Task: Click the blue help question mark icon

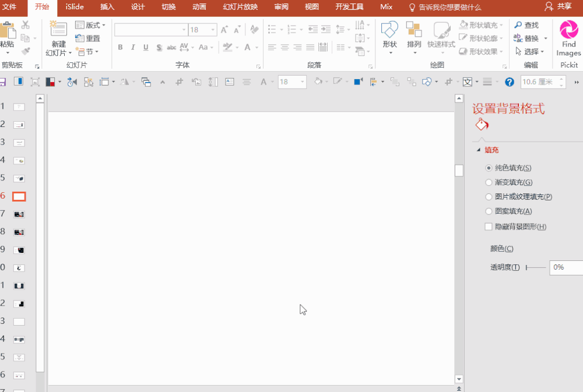Action: click(509, 82)
